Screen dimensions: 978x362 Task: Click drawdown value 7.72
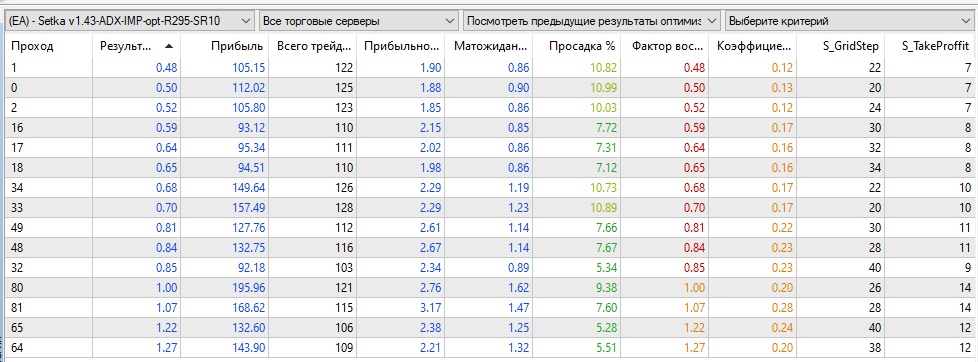605,128
